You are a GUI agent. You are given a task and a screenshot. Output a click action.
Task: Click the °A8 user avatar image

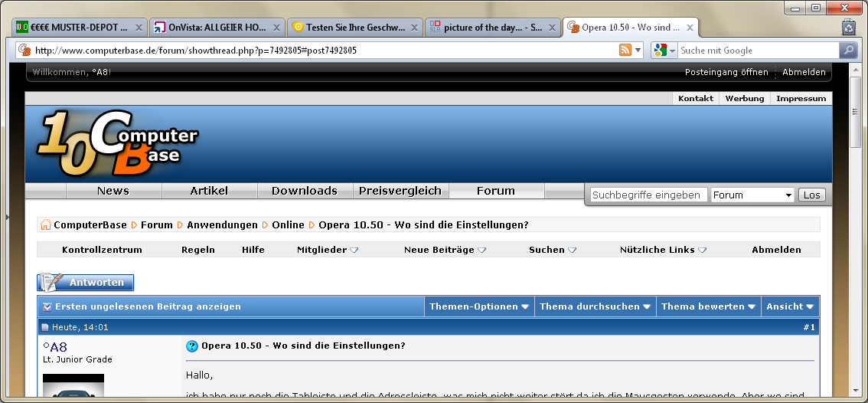[x=73, y=386]
